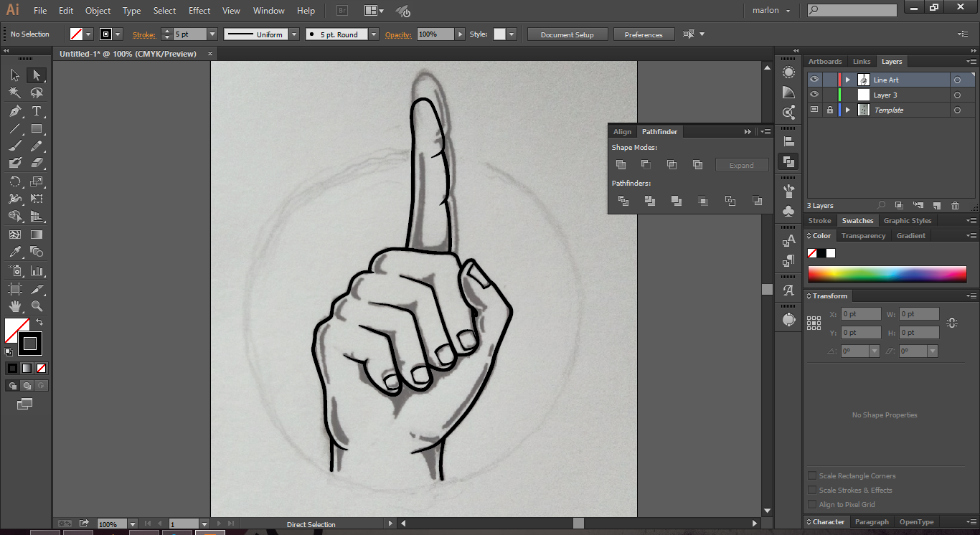The height and width of the screenshot is (535, 980).
Task: Select the Eraser tool
Action: coord(36,164)
